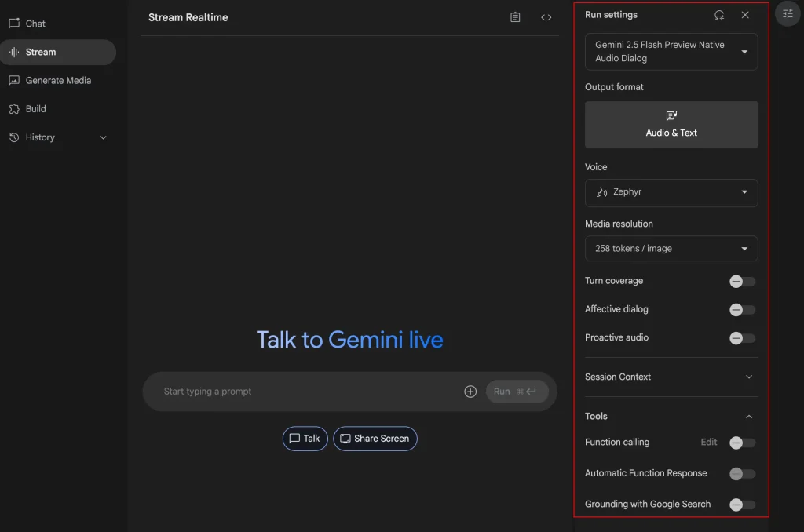
Task: Click the Output format label
Action: pyautogui.click(x=614, y=87)
